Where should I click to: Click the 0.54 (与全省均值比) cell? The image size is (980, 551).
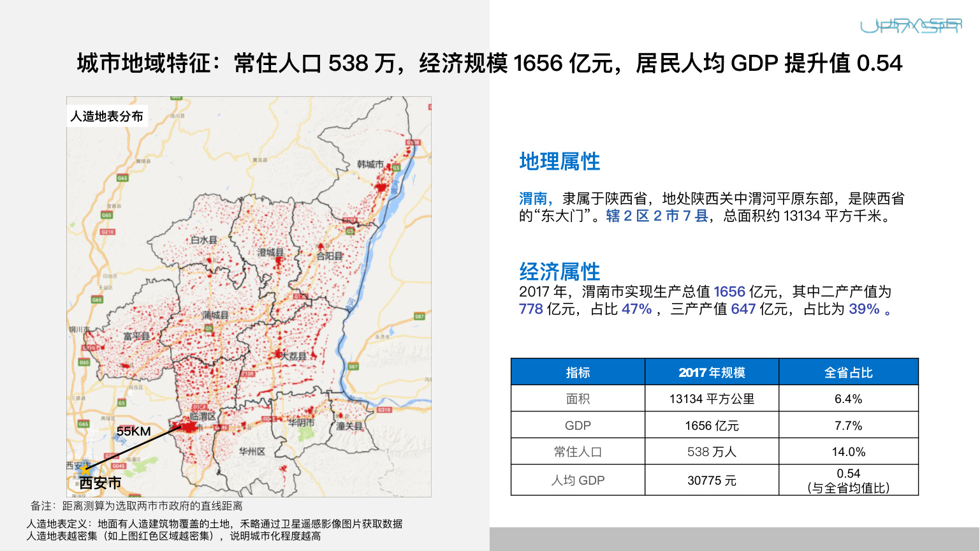tap(849, 480)
